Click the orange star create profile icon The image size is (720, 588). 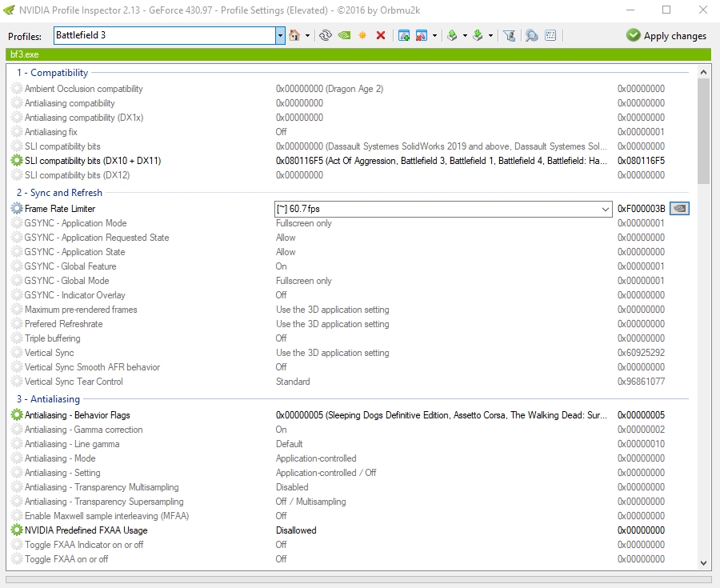pos(362,35)
